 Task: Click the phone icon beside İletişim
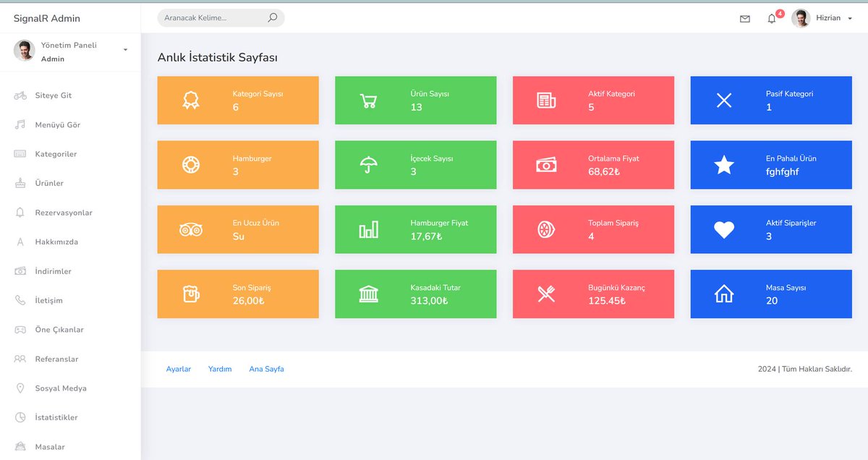20,300
